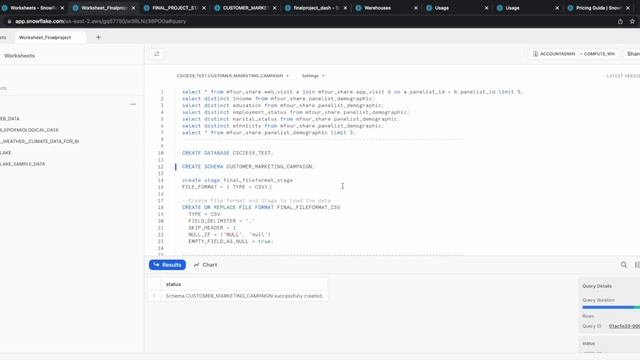640x360 pixels.
Task: Click line 10 CREATE DATABASE statement
Action: (x=227, y=153)
